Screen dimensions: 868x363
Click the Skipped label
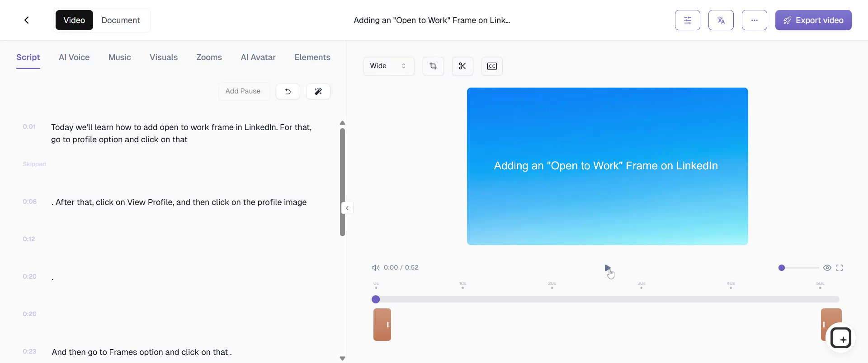click(x=34, y=164)
